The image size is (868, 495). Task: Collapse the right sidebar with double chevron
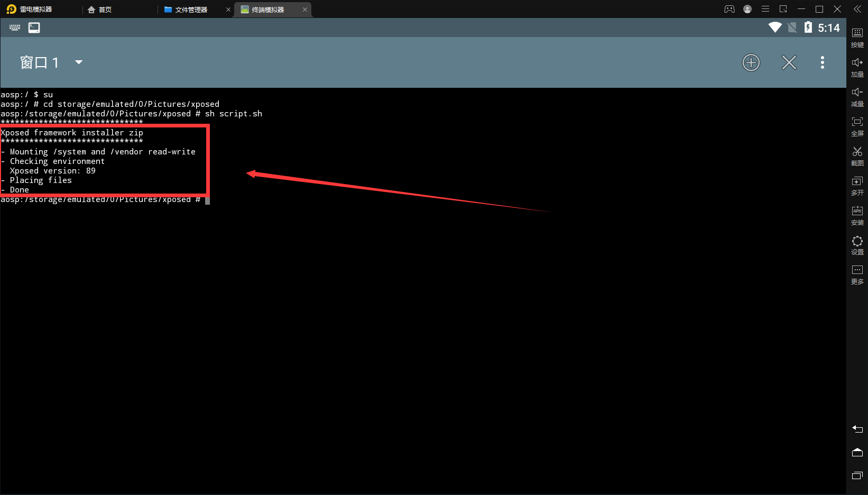click(x=857, y=9)
